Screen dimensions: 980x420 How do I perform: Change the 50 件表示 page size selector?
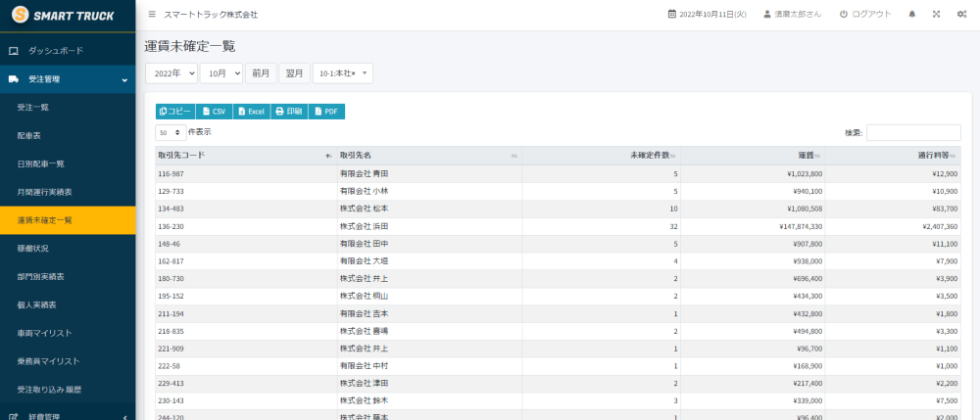(x=170, y=132)
